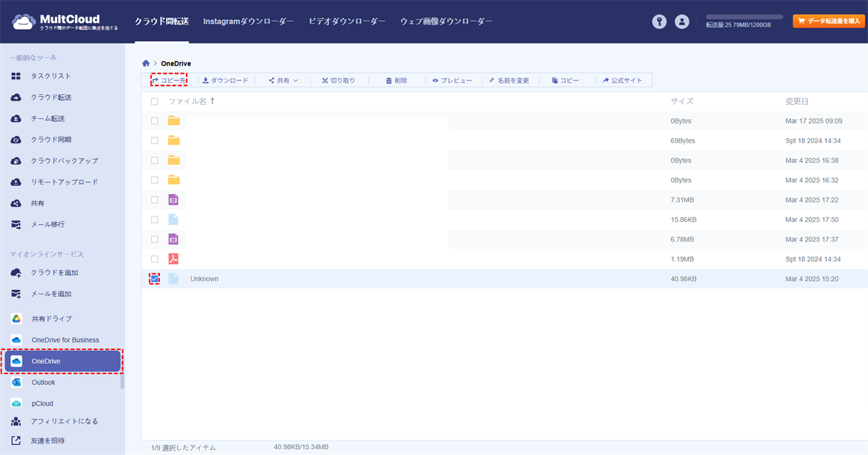Click the サイズ column header
868x455 pixels.
tap(682, 101)
